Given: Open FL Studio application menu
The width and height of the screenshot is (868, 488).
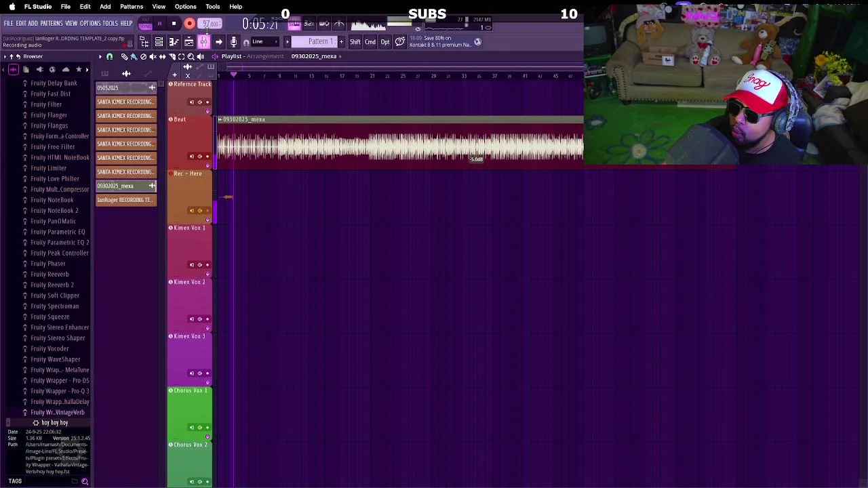Looking at the screenshot, I should tap(38, 7).
